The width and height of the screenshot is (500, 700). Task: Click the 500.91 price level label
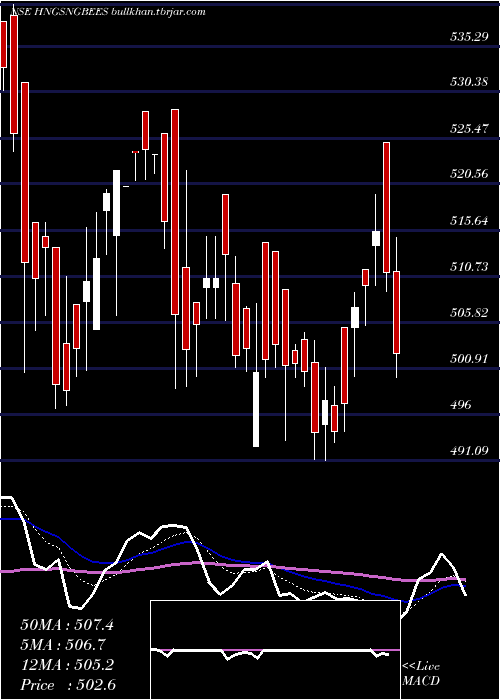click(x=468, y=358)
